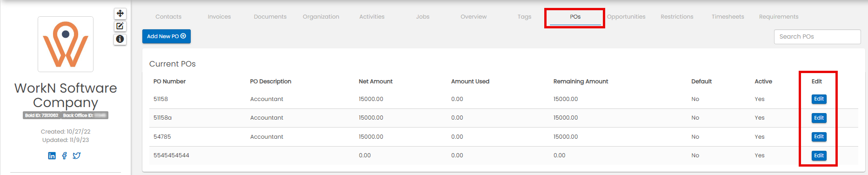Open the Documents tab
The image size is (868, 175).
tap(270, 17)
